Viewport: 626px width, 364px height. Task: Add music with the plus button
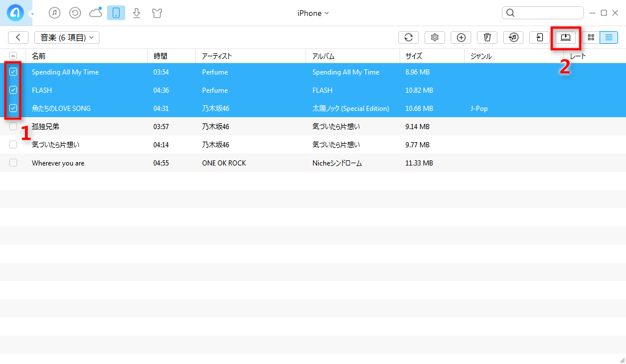[x=461, y=37]
